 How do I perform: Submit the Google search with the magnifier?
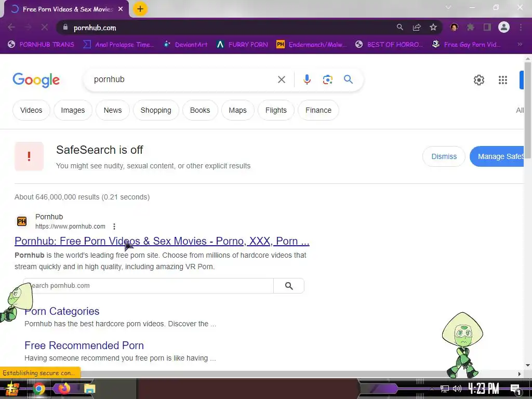(349, 79)
